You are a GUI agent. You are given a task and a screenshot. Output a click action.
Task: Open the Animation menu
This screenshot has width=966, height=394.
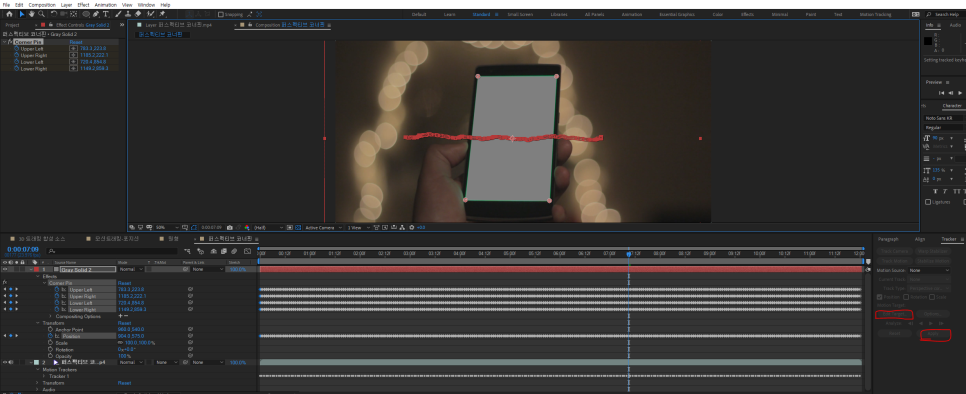(105, 5)
